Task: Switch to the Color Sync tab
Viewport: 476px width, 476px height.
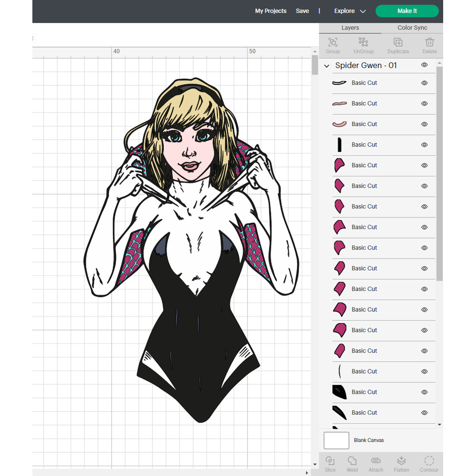Action: point(412,28)
